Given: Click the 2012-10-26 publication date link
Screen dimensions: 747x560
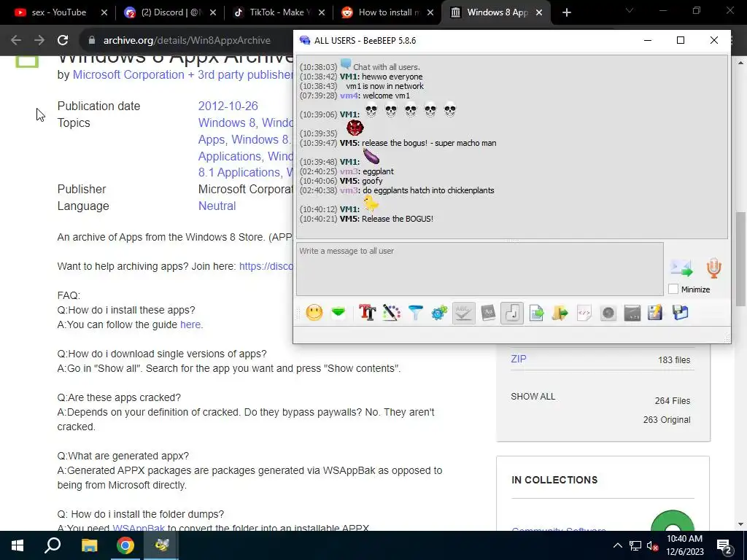Looking at the screenshot, I should coord(228,106).
